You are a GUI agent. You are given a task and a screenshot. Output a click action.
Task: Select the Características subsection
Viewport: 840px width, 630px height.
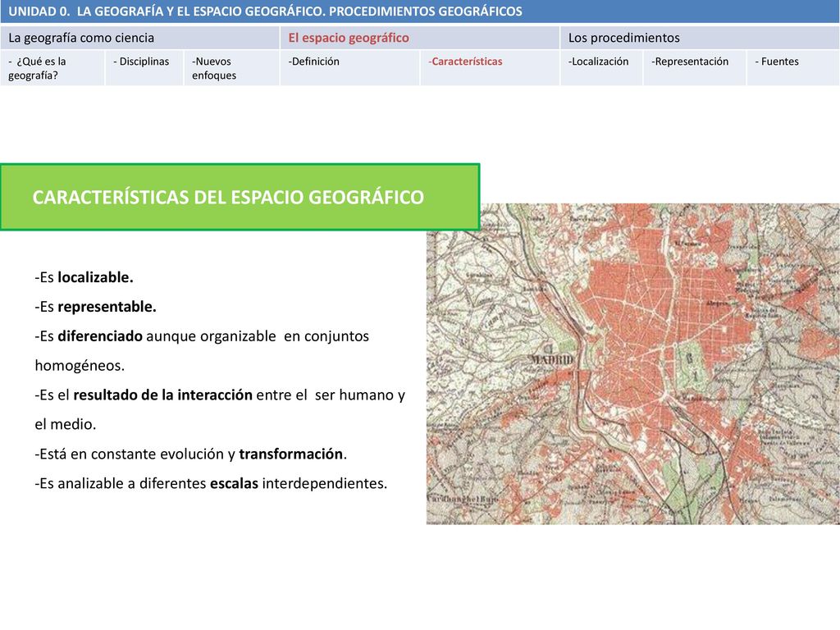pyautogui.click(x=490, y=68)
